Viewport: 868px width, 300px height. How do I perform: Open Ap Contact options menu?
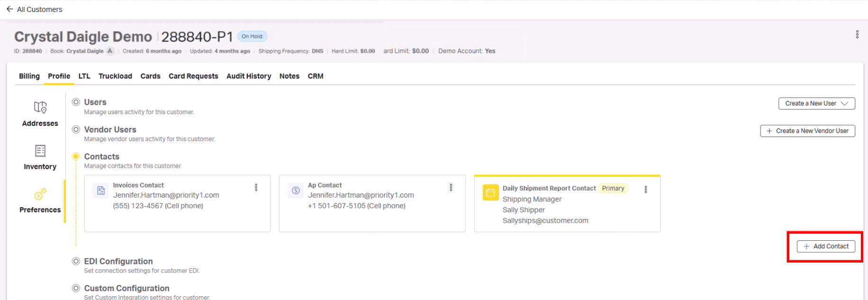(451, 188)
